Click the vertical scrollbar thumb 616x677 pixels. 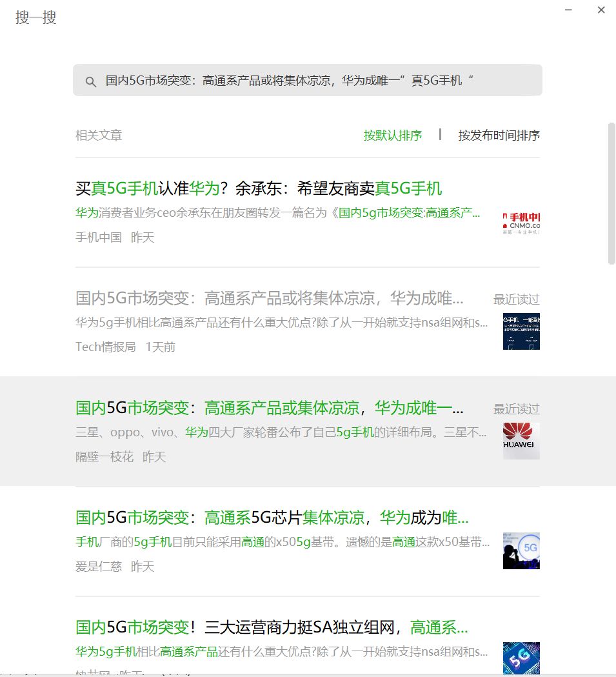coord(611,194)
